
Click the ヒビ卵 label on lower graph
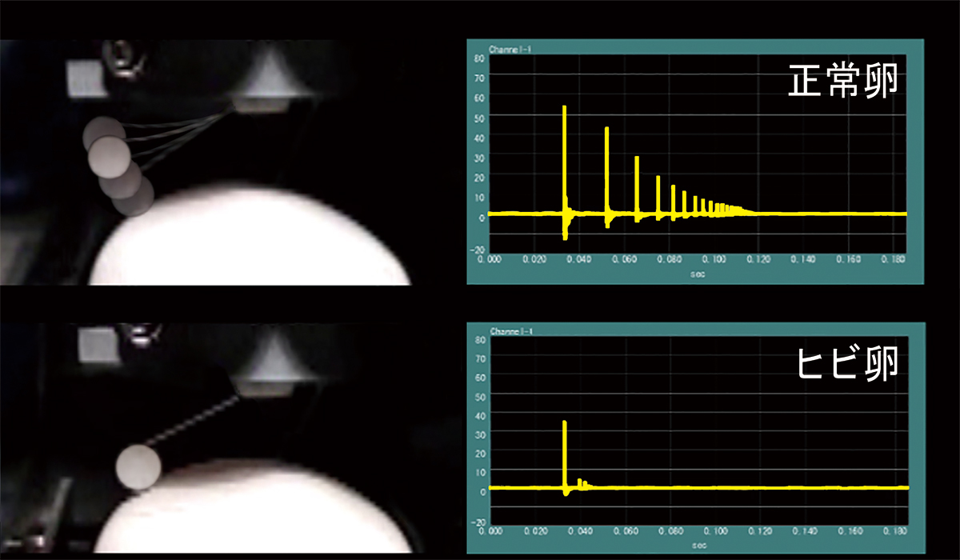[850, 365]
